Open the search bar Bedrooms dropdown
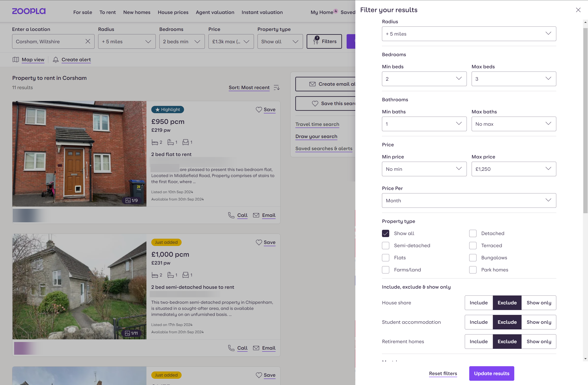Image resolution: width=588 pixels, height=385 pixels. coord(182,41)
